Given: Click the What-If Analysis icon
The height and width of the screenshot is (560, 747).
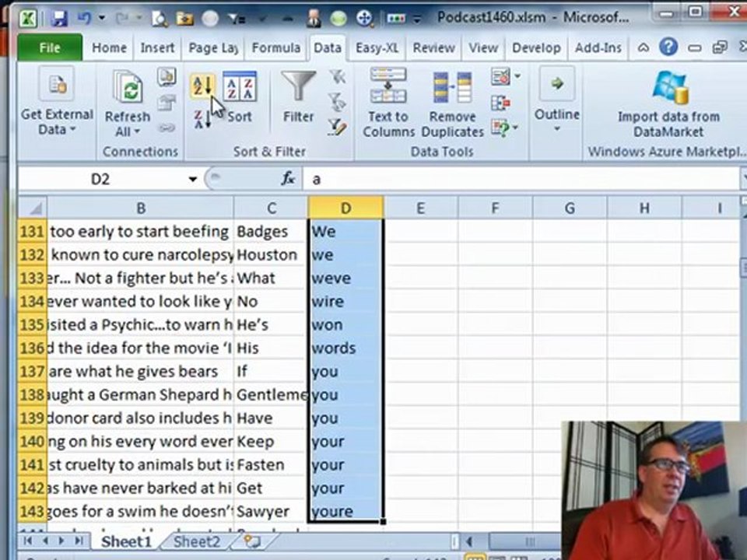Looking at the screenshot, I should pyautogui.click(x=500, y=128).
